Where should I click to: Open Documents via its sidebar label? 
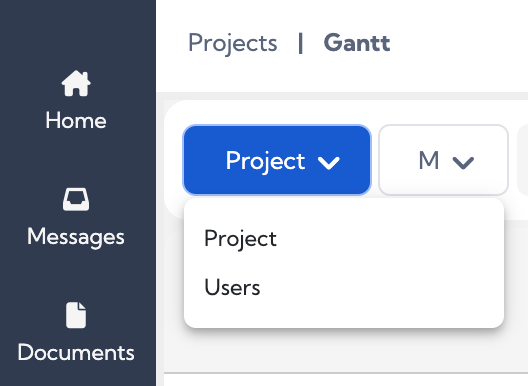point(76,353)
